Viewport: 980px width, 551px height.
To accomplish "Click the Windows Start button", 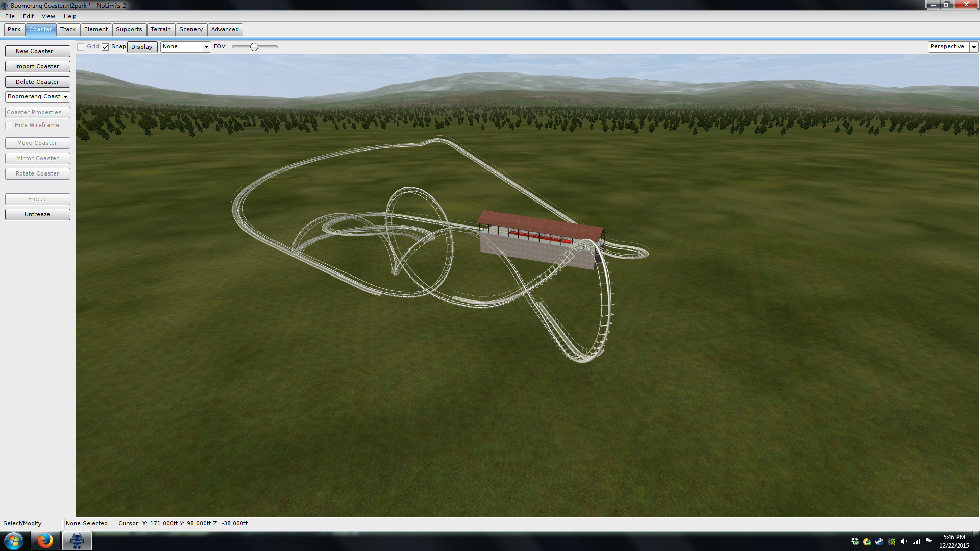I will point(14,541).
